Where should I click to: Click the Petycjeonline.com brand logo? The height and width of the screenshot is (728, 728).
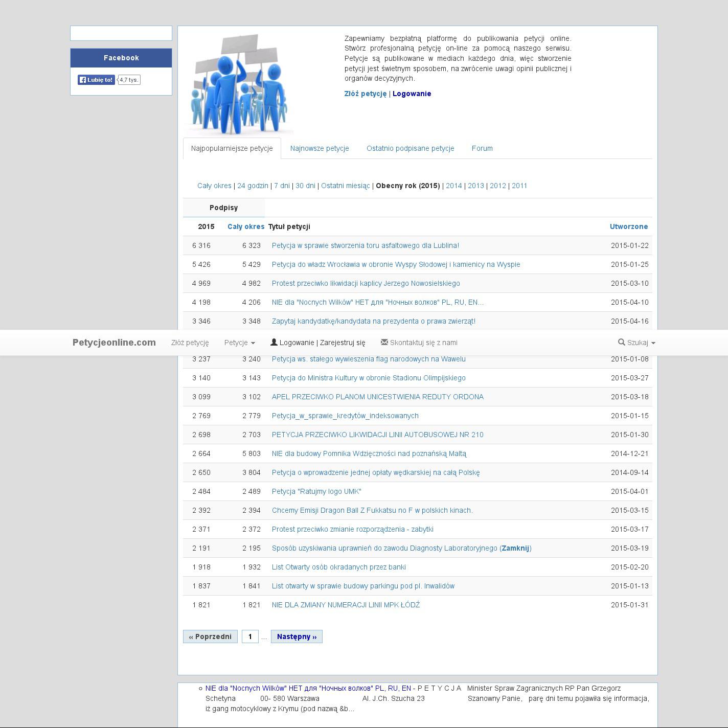[114, 343]
